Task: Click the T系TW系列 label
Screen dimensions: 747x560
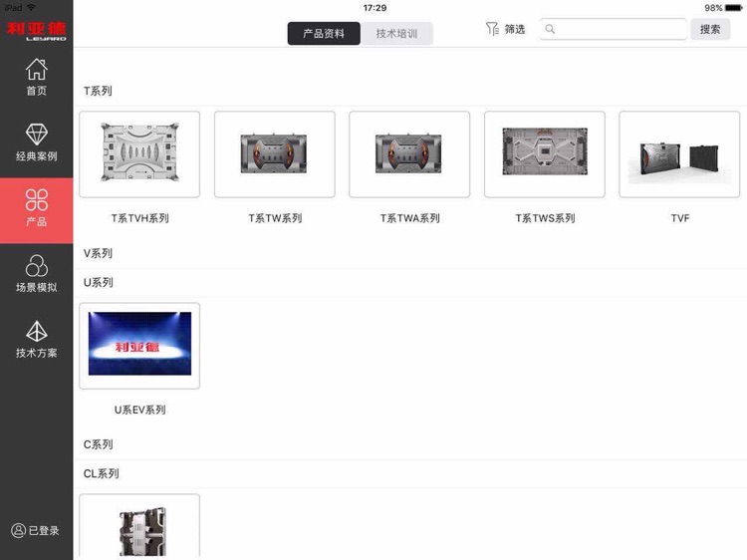Action: click(x=275, y=218)
